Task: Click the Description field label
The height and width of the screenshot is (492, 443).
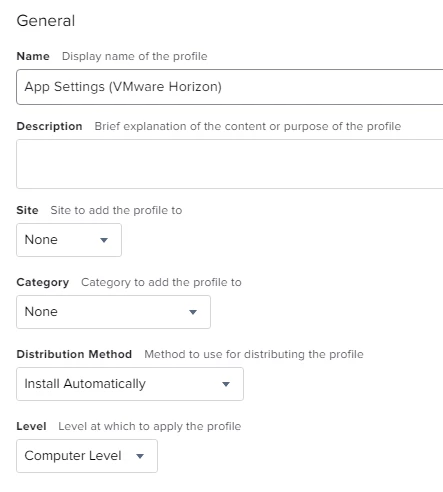Action: point(49,126)
